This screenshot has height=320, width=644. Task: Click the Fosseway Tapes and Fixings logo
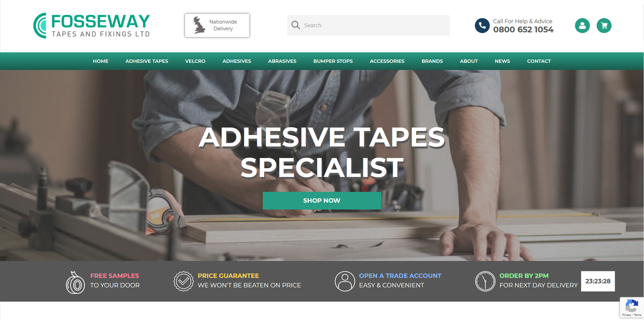[x=91, y=25]
